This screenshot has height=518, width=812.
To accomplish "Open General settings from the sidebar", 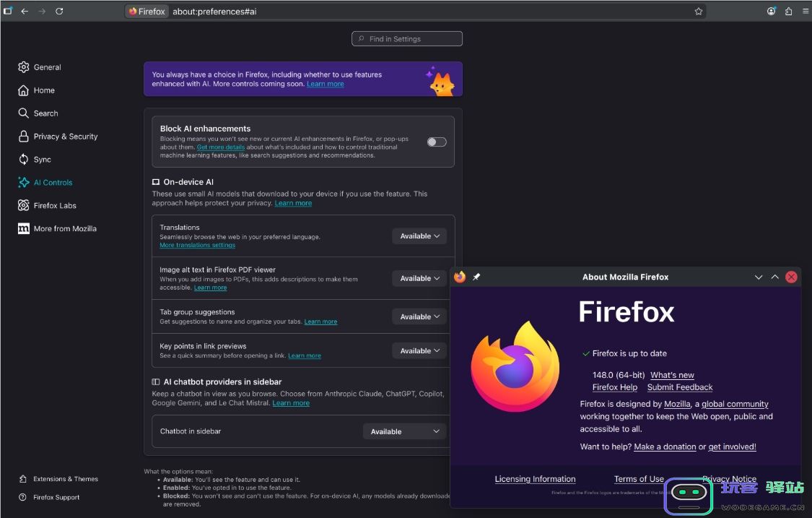I will pos(45,66).
